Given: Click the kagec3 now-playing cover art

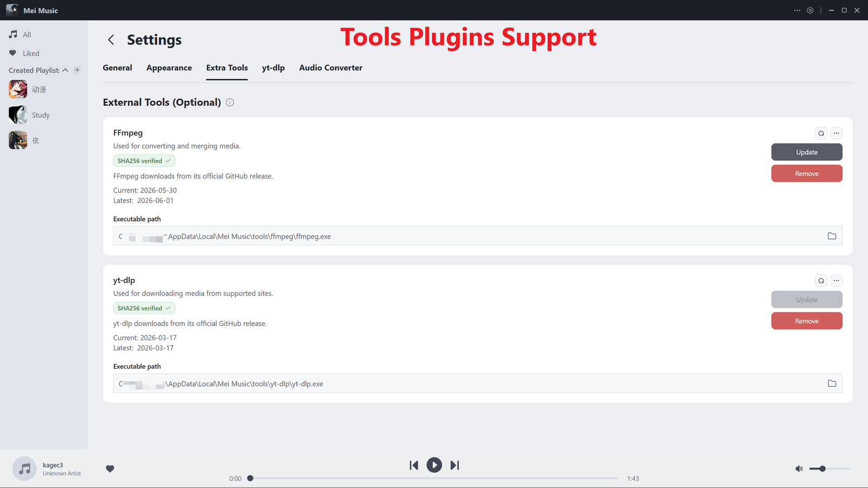Looking at the screenshot, I should tap(24, 469).
